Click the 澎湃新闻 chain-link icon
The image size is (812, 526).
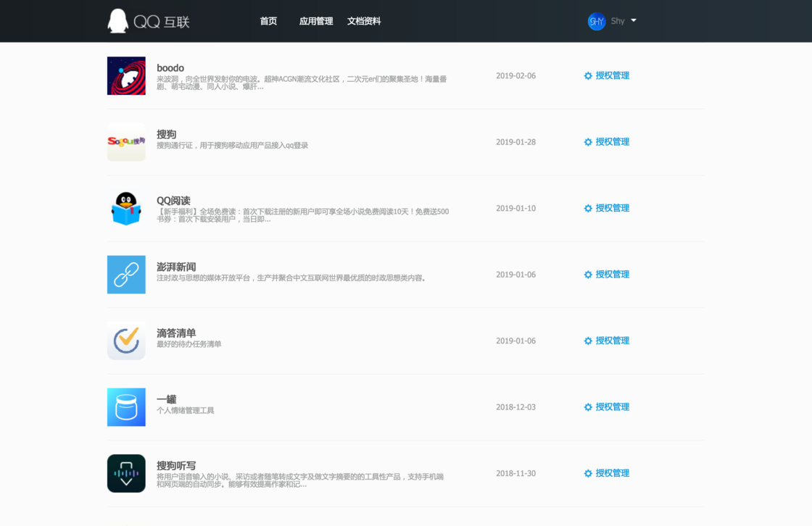pyautogui.click(x=126, y=275)
